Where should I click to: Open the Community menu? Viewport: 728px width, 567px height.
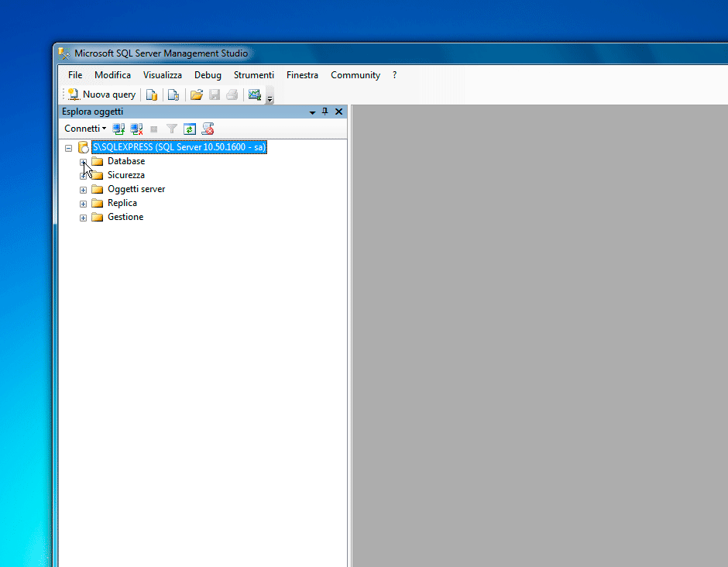(355, 75)
